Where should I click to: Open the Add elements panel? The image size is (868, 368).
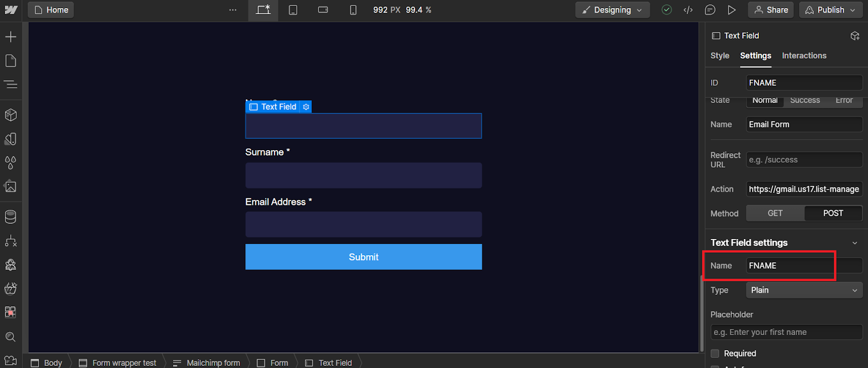(11, 37)
